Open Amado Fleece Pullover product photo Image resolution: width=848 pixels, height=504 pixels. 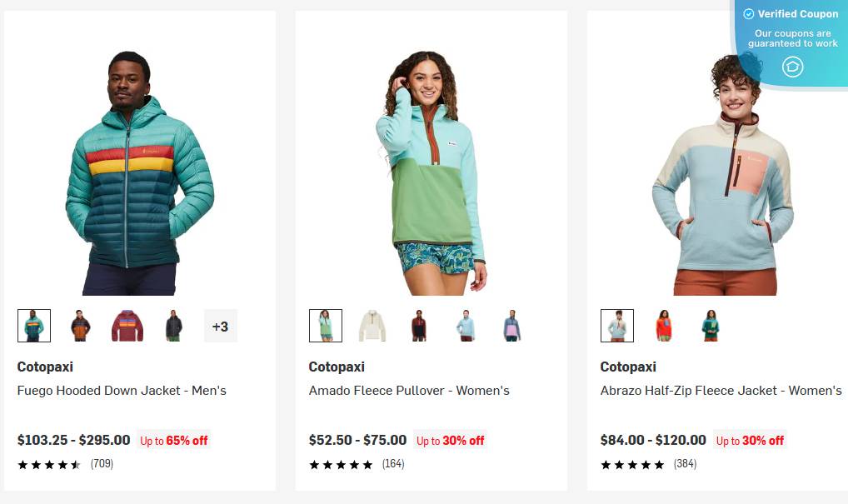[431, 173]
